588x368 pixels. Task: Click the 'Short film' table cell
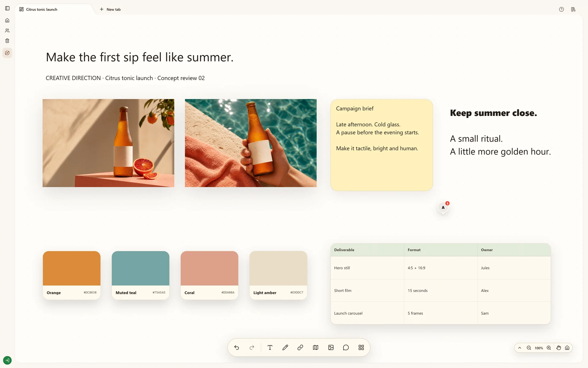[367, 290]
